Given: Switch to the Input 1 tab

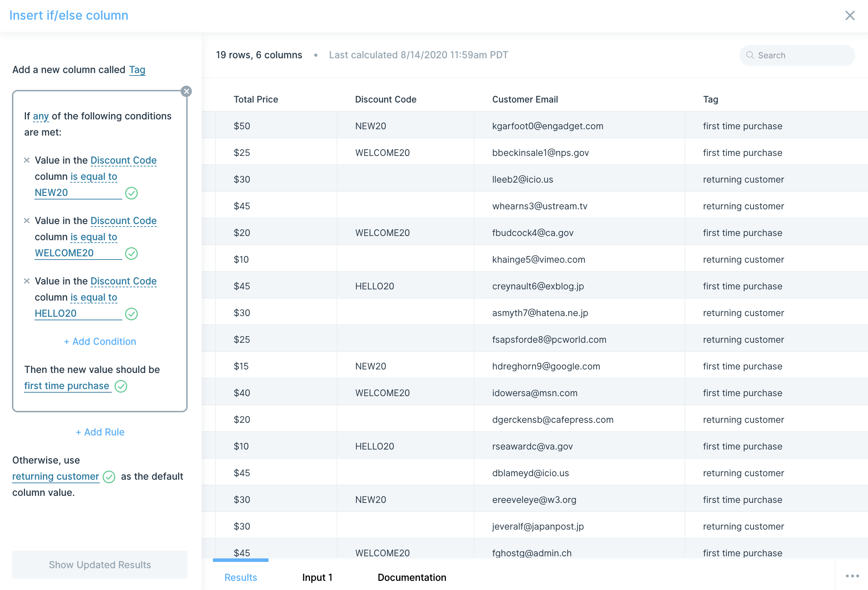Looking at the screenshot, I should [317, 577].
